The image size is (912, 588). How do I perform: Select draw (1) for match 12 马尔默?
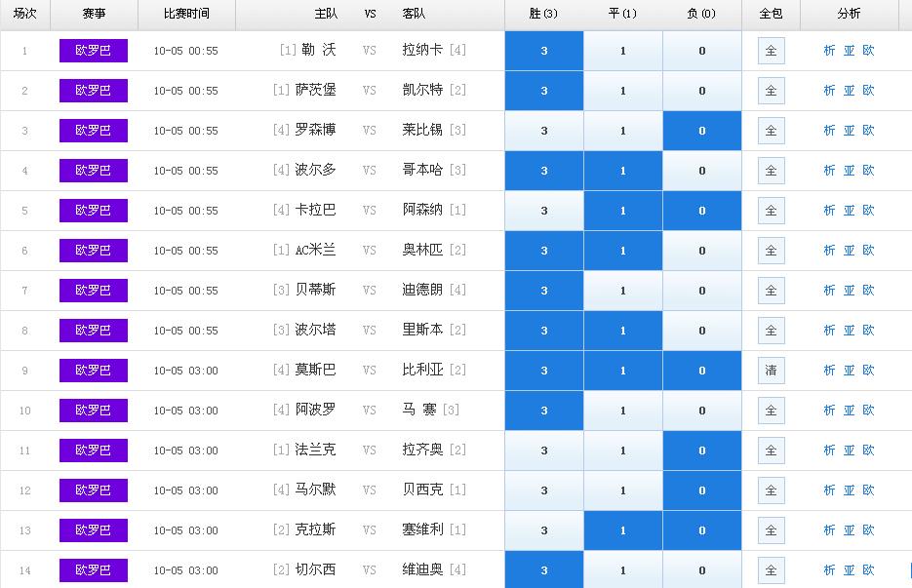click(x=623, y=490)
